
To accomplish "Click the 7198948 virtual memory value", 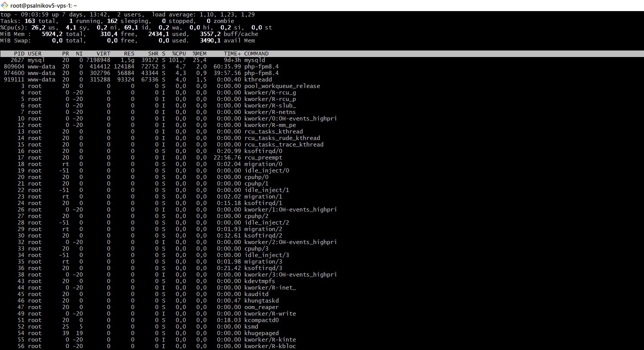I will tap(98, 60).
